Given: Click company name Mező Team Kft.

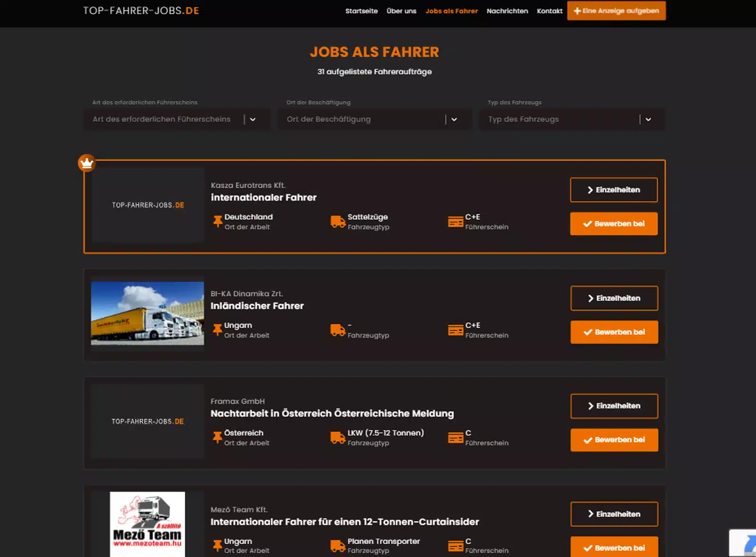Looking at the screenshot, I should pyautogui.click(x=239, y=509).
